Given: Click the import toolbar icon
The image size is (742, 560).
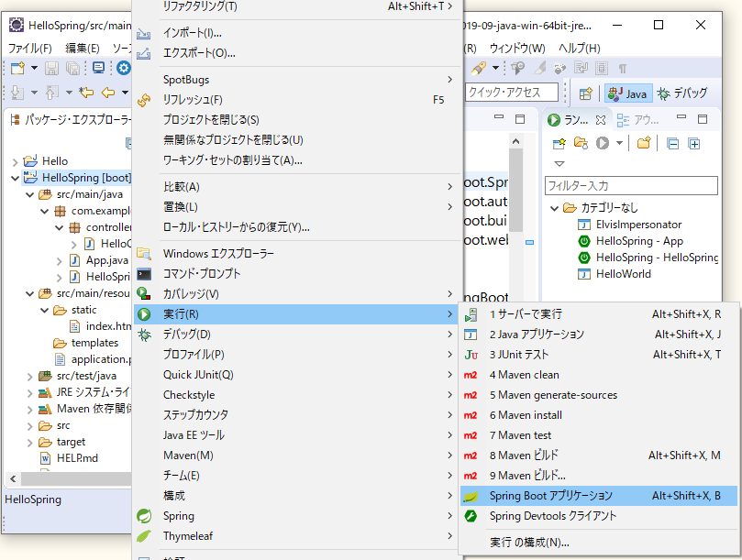Looking at the screenshot, I should [x=16, y=92].
